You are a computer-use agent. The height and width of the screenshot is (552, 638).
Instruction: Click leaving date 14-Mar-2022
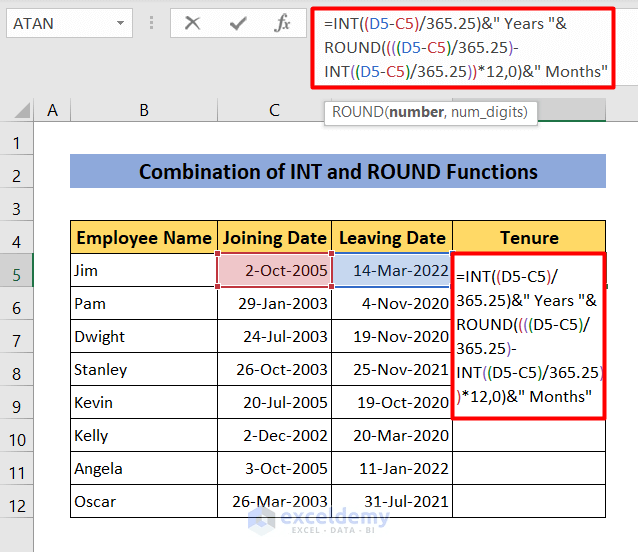click(x=392, y=271)
